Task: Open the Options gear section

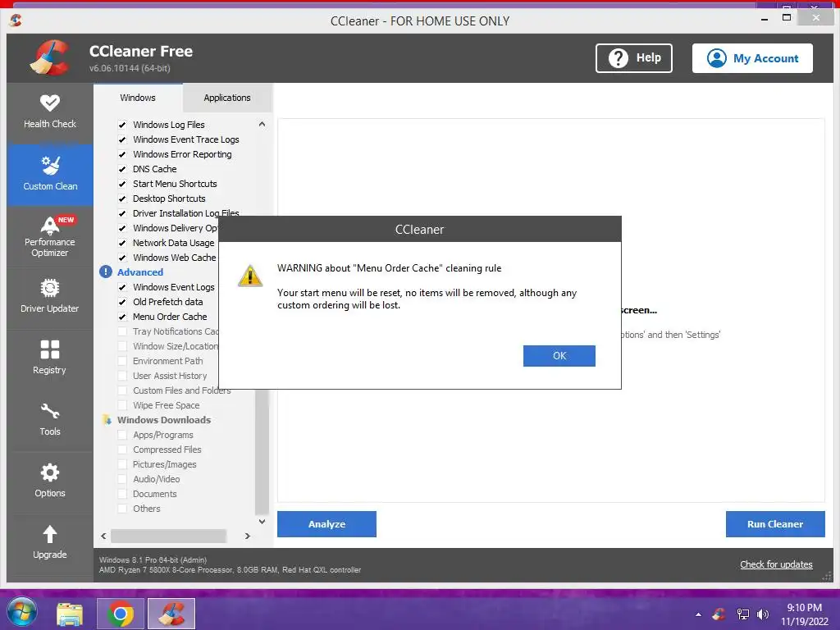Action: pyautogui.click(x=50, y=481)
